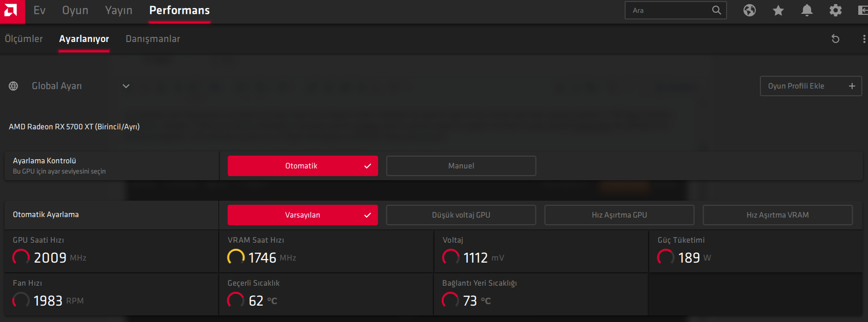Viewport: 868px width, 322px height.
Task: Click the Güç Tüketimi gauge icon
Action: [666, 257]
